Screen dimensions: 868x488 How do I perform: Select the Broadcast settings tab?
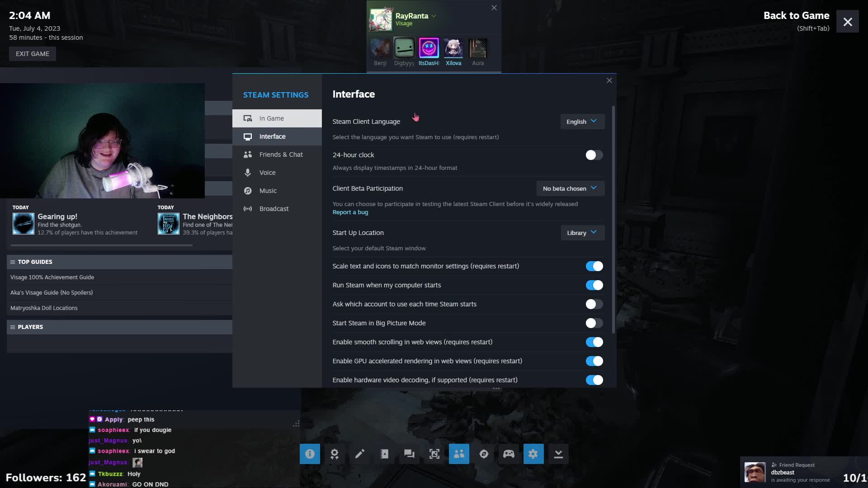[x=277, y=209]
